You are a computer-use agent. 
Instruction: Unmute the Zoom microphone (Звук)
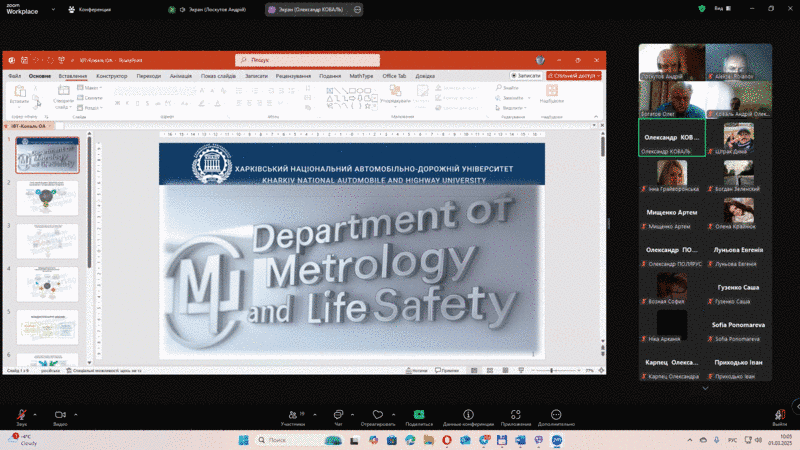click(21, 417)
